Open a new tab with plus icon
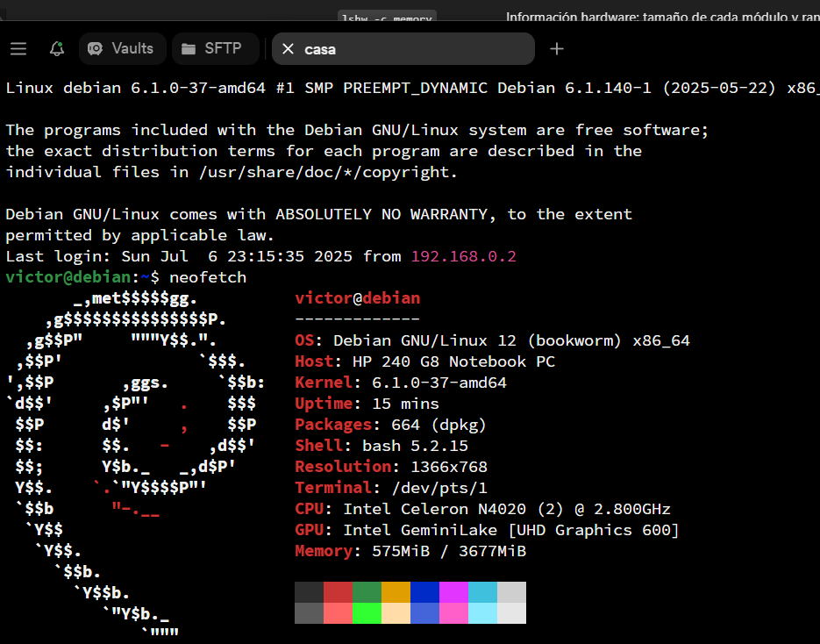Image resolution: width=820 pixels, height=644 pixels. pyautogui.click(x=556, y=49)
